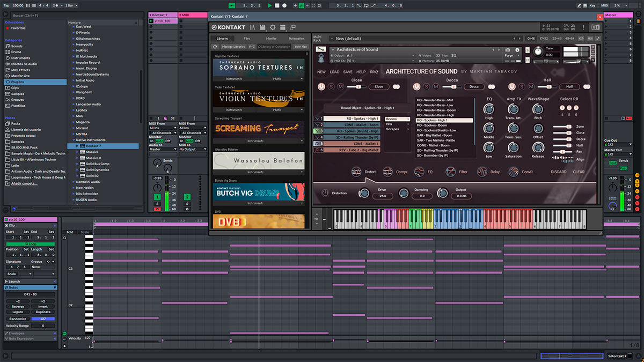Click the snapshot camera icon

[x=508, y=49]
